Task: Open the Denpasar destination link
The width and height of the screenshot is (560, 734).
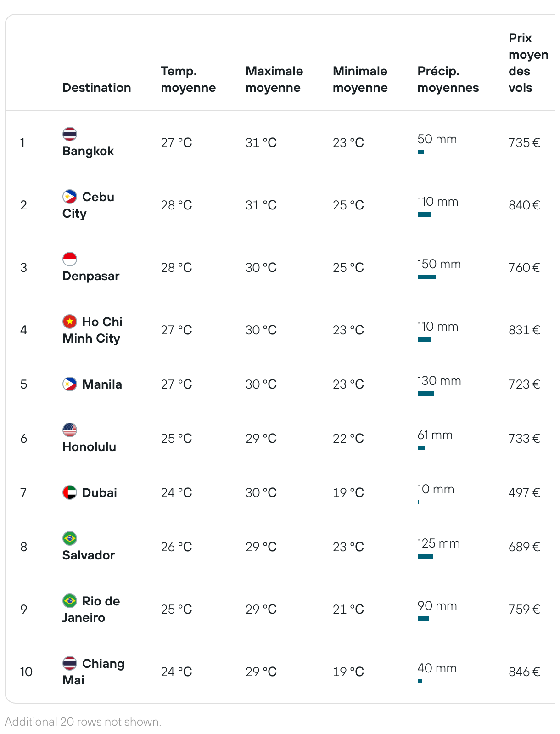Action: pyautogui.click(x=91, y=276)
